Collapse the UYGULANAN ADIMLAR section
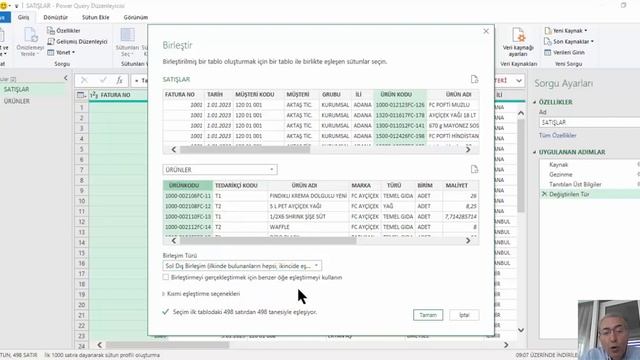 [x=535, y=152]
